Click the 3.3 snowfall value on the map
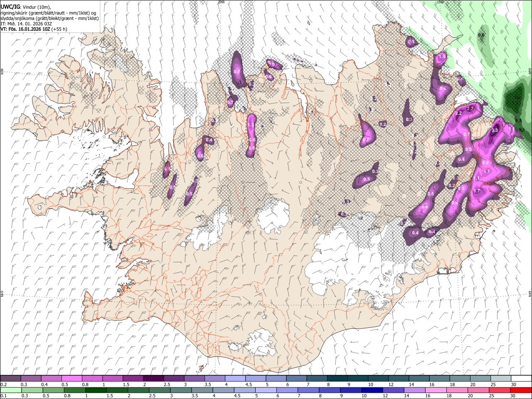Screen dimensions: 532x399 point(495,130)
